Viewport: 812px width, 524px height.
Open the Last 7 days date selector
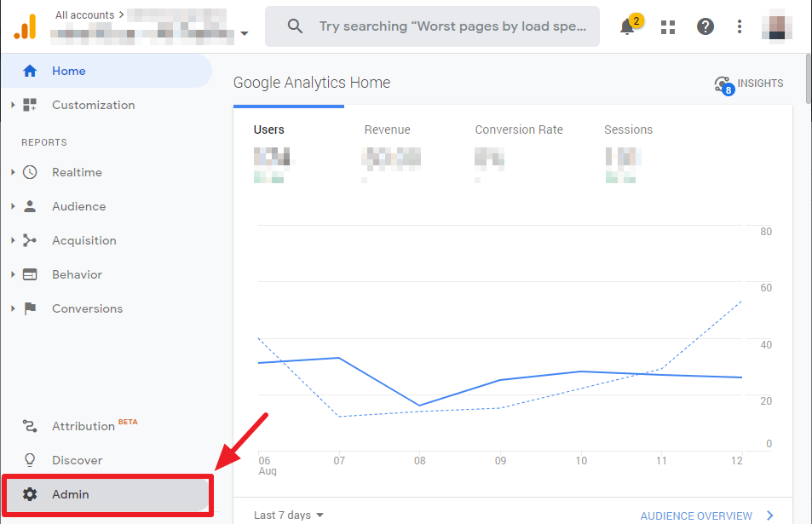click(x=288, y=515)
